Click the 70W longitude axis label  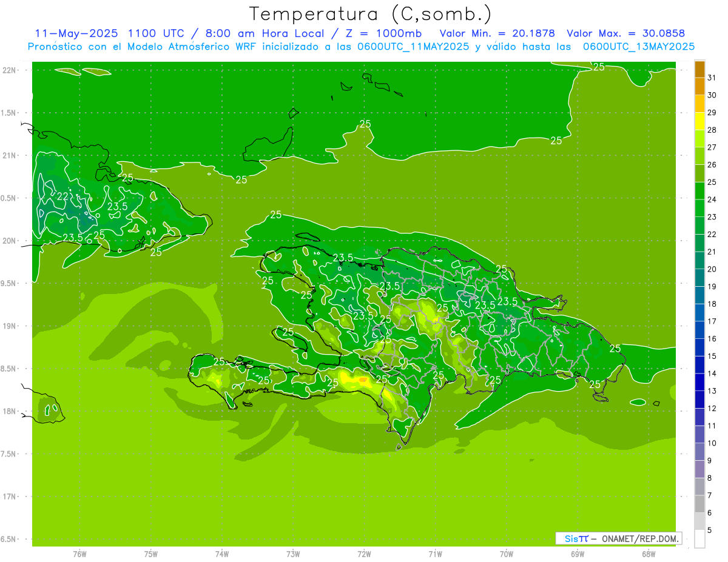tap(507, 554)
